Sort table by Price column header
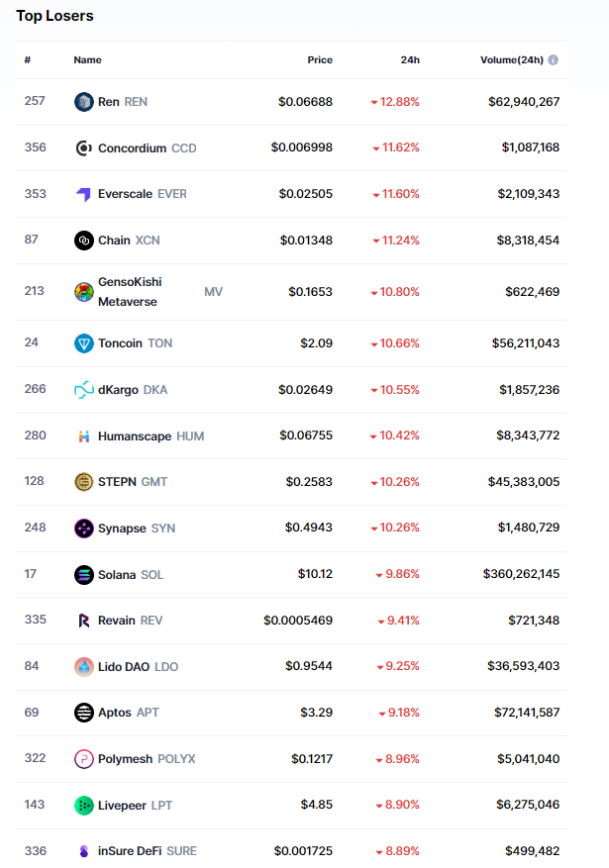The width and height of the screenshot is (609, 868). click(x=320, y=60)
